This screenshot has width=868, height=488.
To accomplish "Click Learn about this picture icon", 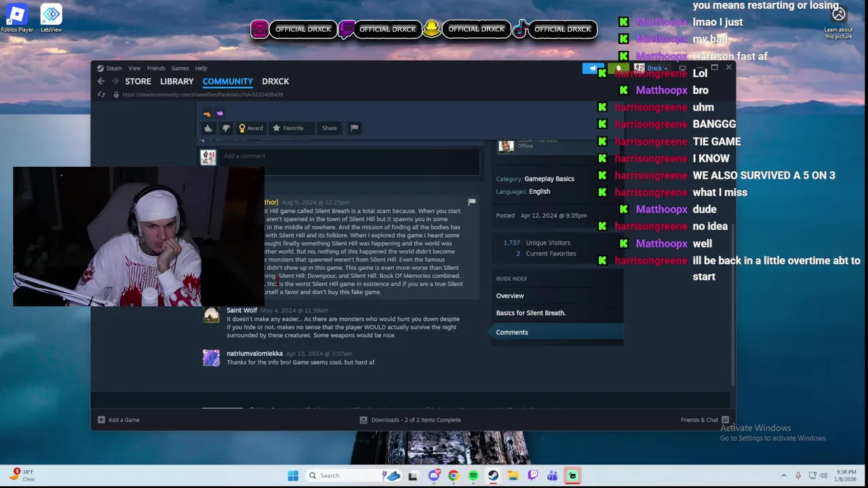I will coord(839,14).
